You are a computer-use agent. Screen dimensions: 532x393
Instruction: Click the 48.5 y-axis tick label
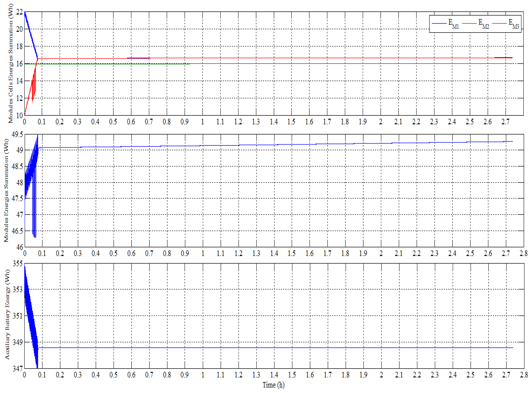pos(17,166)
